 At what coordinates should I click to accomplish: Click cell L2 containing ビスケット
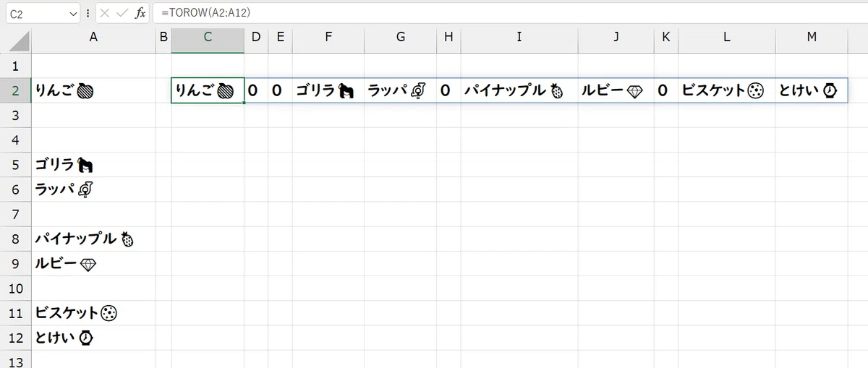[x=726, y=90]
